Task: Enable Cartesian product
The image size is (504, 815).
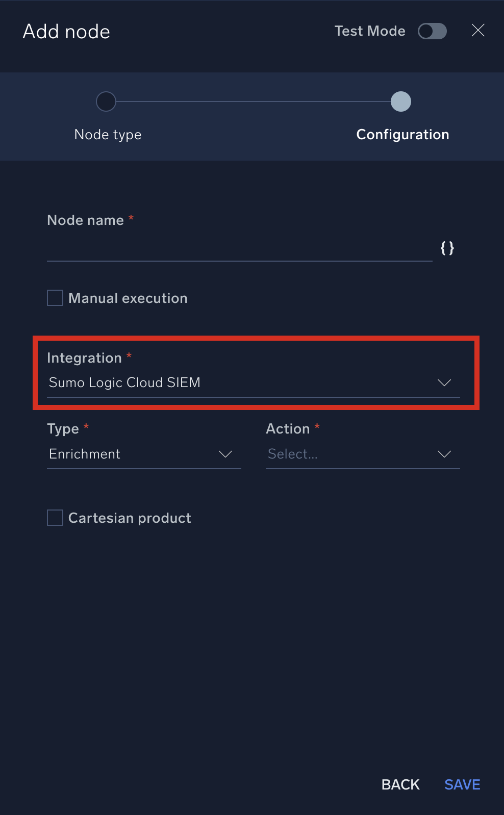Action: [55, 518]
